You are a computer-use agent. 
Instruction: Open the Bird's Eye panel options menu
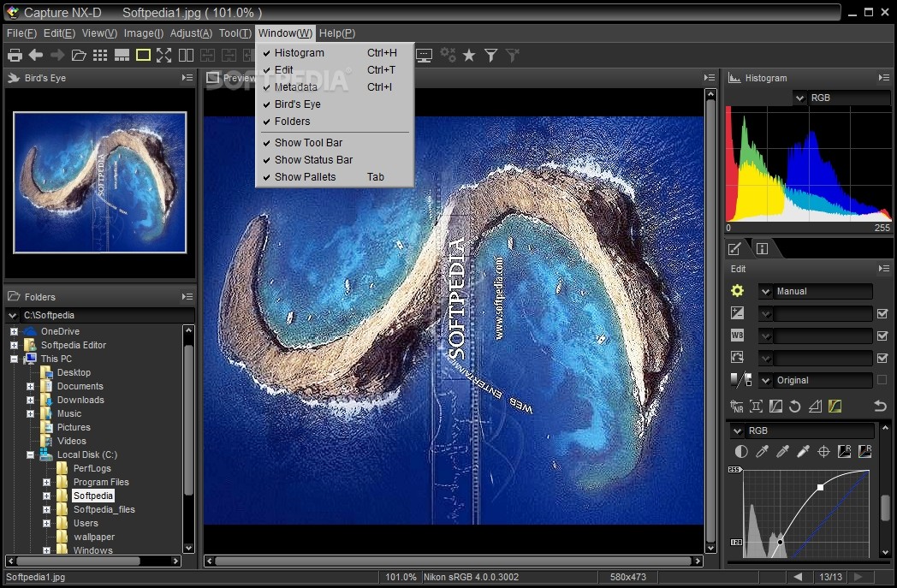click(187, 77)
